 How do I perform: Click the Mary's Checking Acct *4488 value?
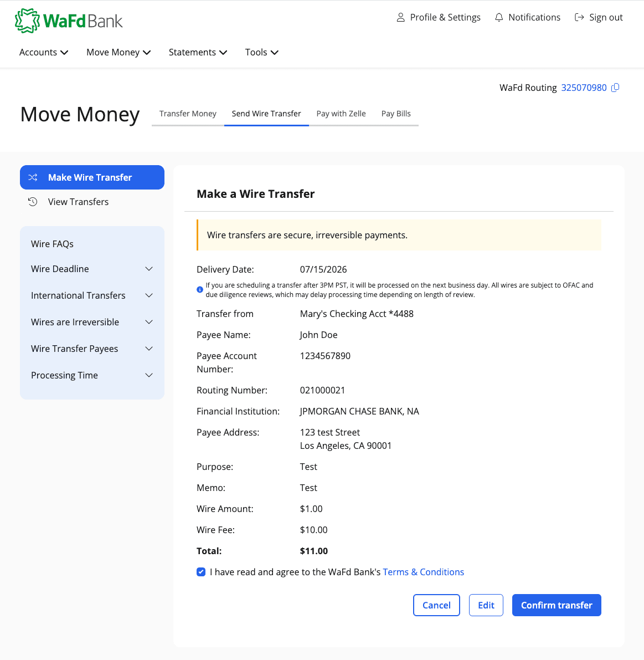click(x=357, y=314)
